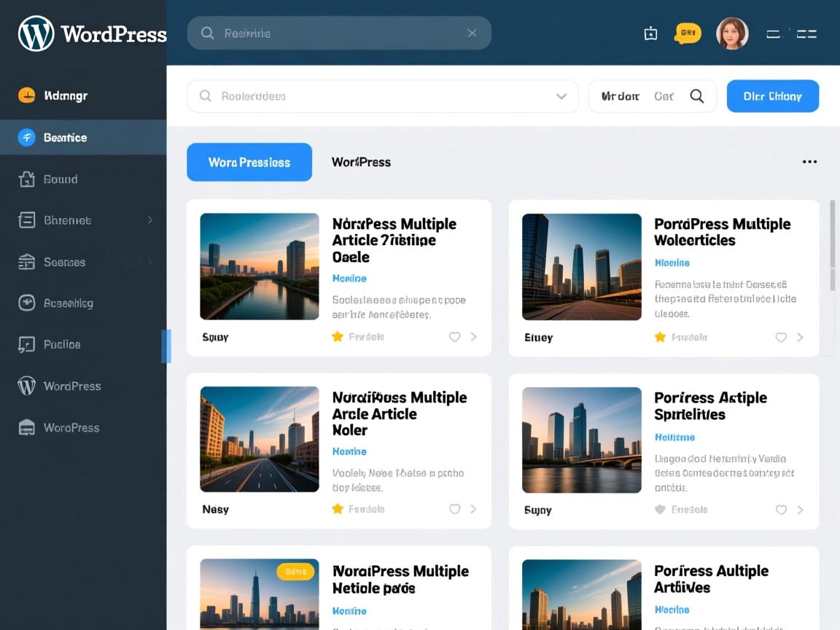
Task: Star the first article card rating
Action: (x=338, y=337)
